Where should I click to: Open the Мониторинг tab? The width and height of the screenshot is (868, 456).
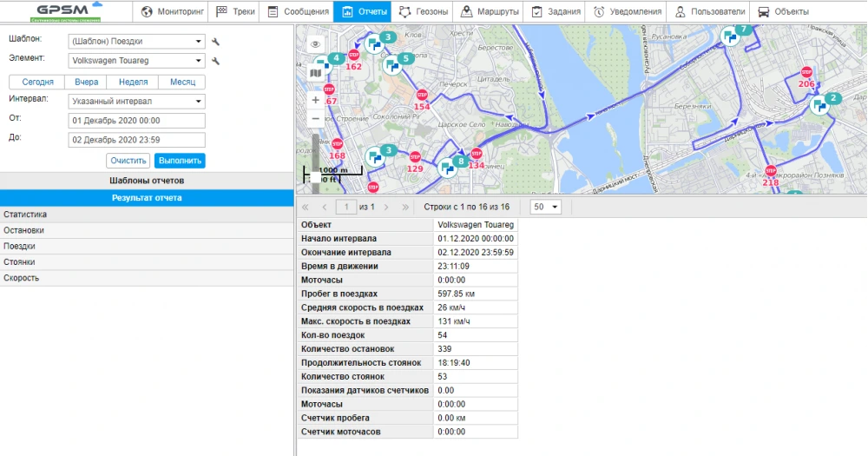click(170, 12)
